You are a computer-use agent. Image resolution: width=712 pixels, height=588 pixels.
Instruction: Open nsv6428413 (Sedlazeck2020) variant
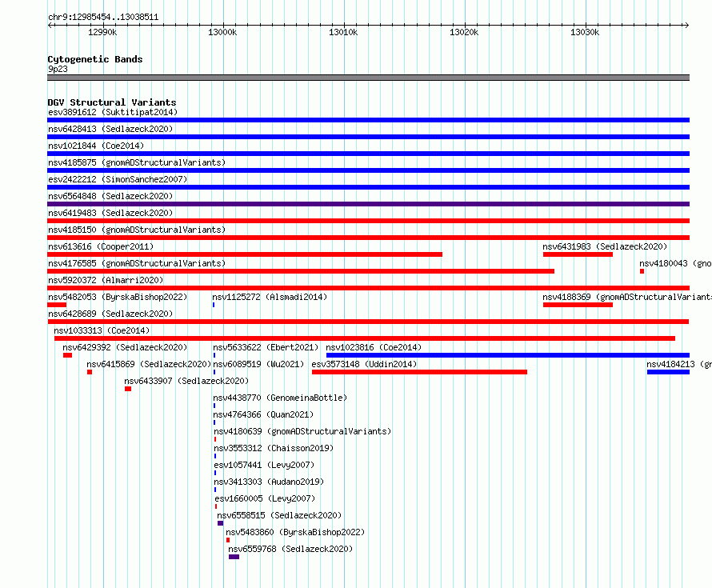click(x=110, y=129)
